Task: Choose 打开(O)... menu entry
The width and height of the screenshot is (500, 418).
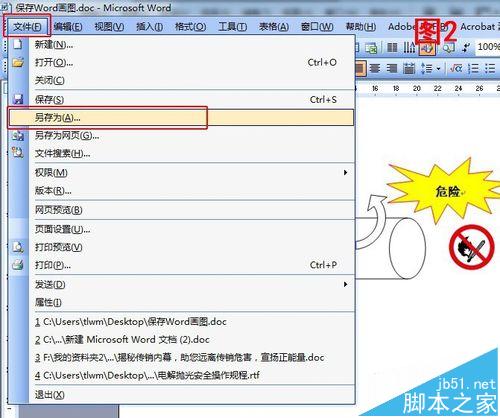Action: tap(181, 62)
